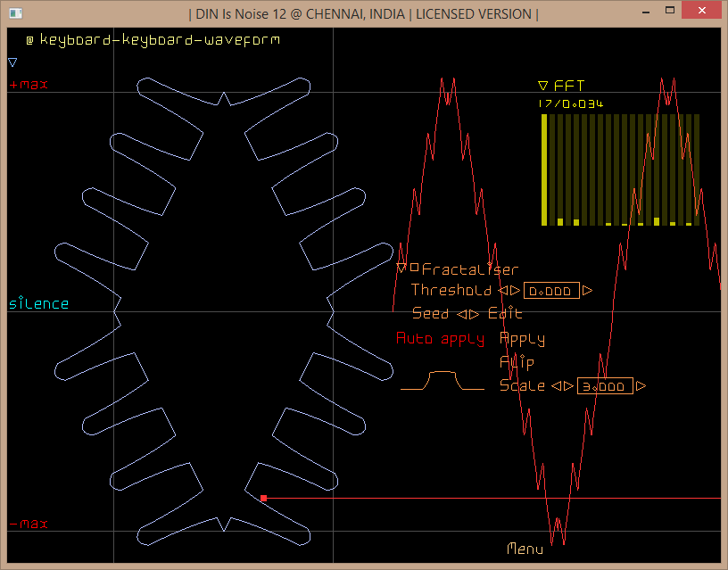Click Edit next to Seed
The image size is (728, 570).
click(505, 314)
